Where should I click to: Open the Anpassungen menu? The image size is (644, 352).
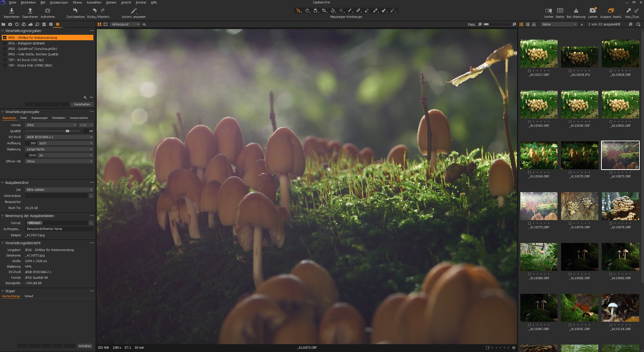click(59, 2)
